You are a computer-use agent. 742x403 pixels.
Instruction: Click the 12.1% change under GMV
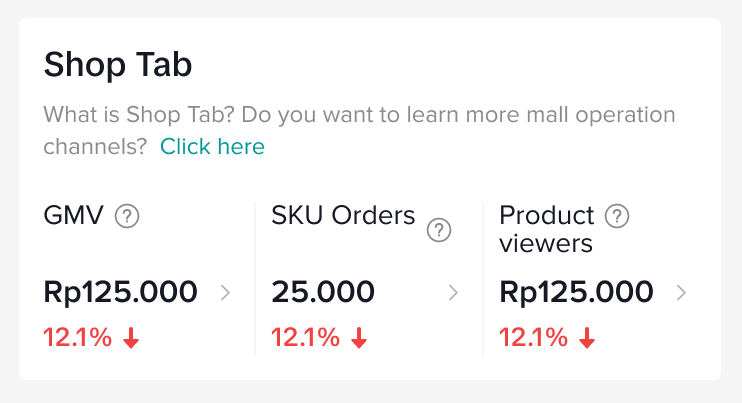point(78,338)
